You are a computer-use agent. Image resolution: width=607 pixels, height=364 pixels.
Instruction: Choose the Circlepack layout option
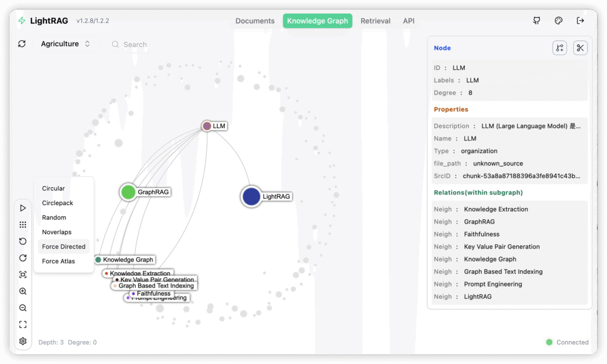click(57, 203)
